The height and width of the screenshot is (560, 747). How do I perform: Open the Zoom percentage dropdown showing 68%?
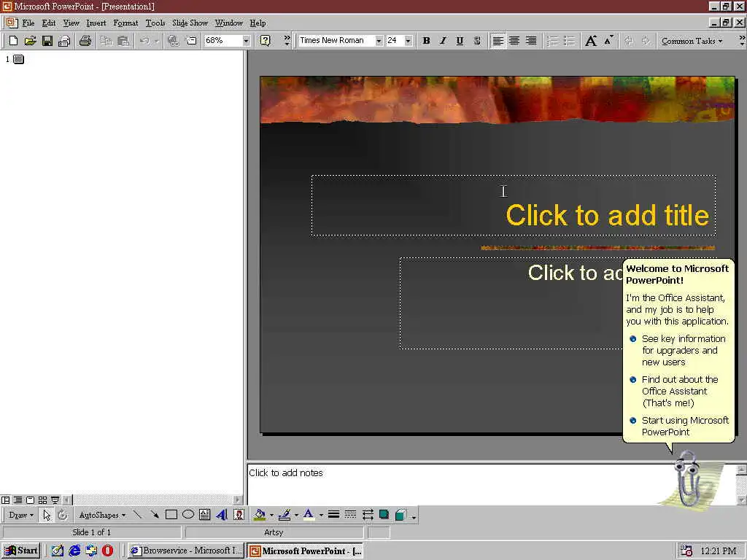[x=247, y=41]
